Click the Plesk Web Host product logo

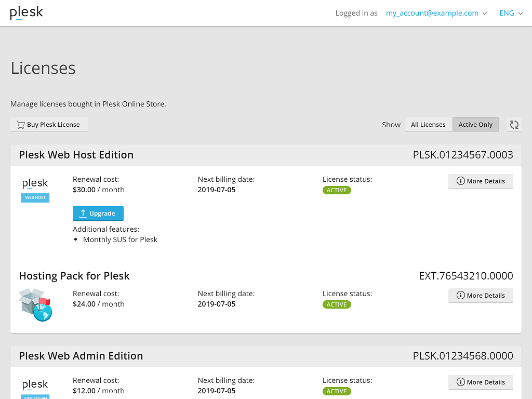pyautogui.click(x=35, y=190)
